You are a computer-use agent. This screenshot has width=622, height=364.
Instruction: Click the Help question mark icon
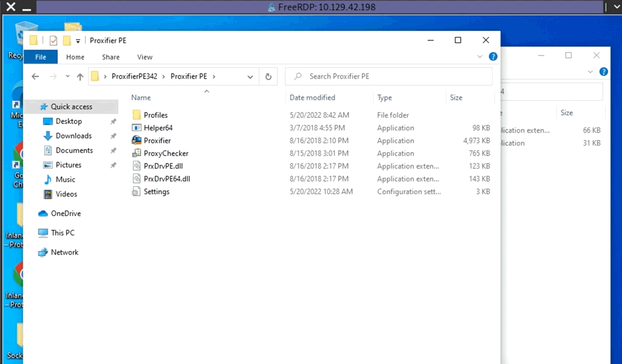pos(493,56)
